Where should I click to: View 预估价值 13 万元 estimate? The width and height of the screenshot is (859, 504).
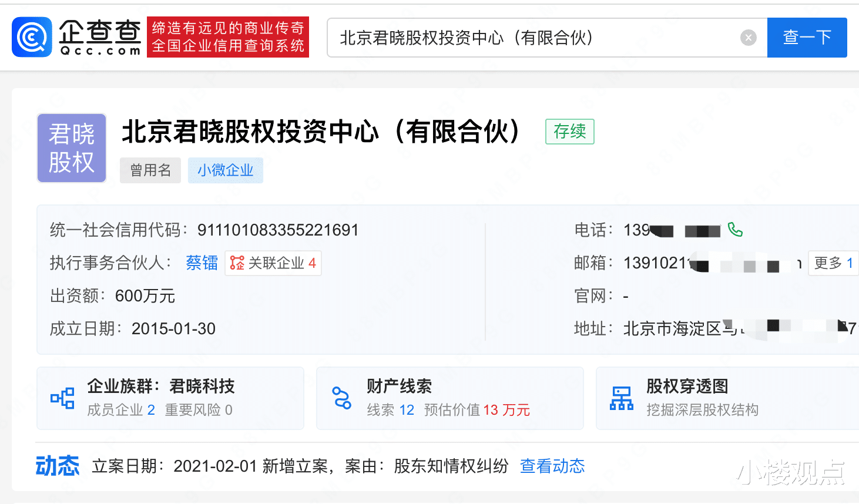pos(477,409)
